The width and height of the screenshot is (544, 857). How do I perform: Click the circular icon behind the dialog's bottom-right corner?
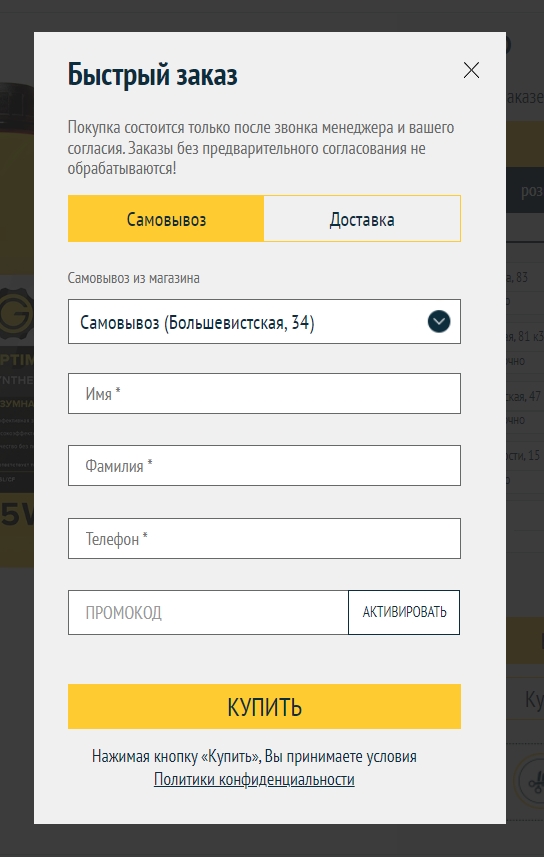tap(528, 781)
